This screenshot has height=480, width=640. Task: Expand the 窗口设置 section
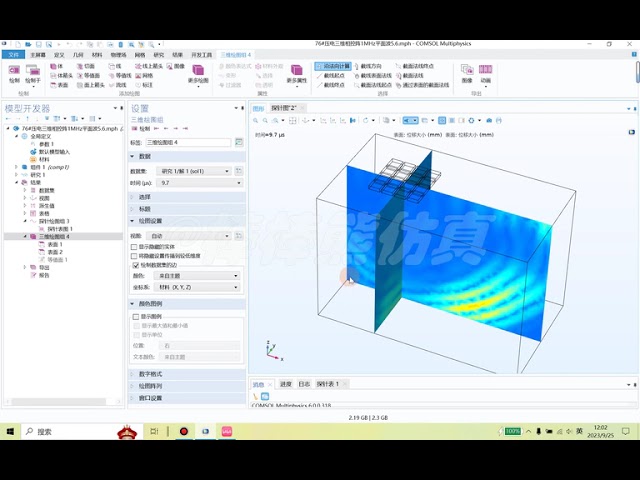pyautogui.click(x=187, y=398)
